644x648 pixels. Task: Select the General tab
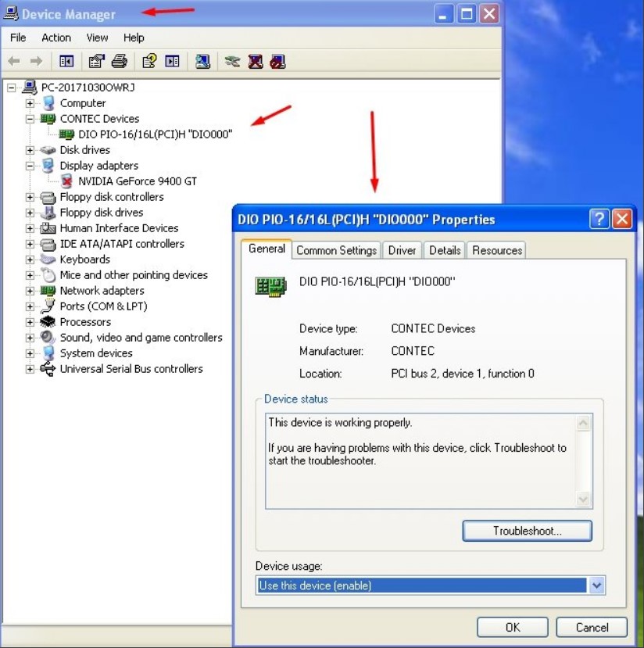click(267, 249)
